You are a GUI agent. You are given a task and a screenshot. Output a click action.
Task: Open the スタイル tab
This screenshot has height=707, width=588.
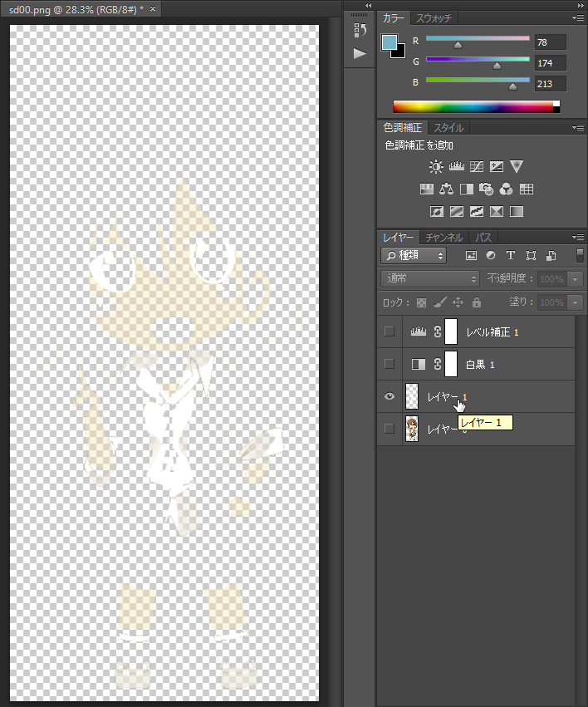click(448, 128)
